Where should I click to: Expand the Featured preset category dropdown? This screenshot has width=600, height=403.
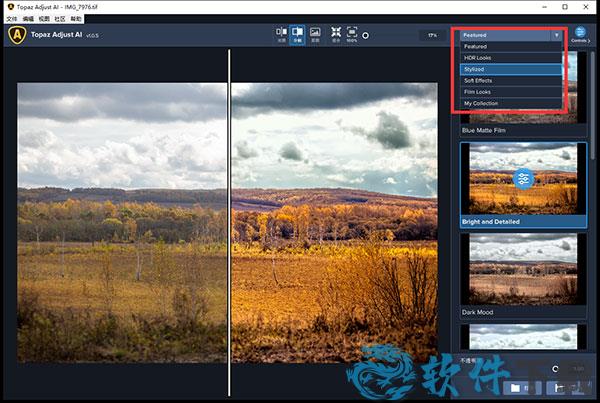(x=511, y=35)
